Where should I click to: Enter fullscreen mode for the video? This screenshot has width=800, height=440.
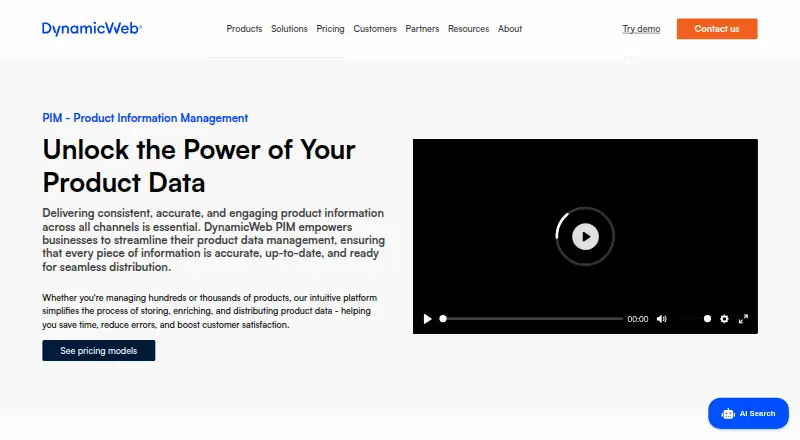click(x=743, y=319)
